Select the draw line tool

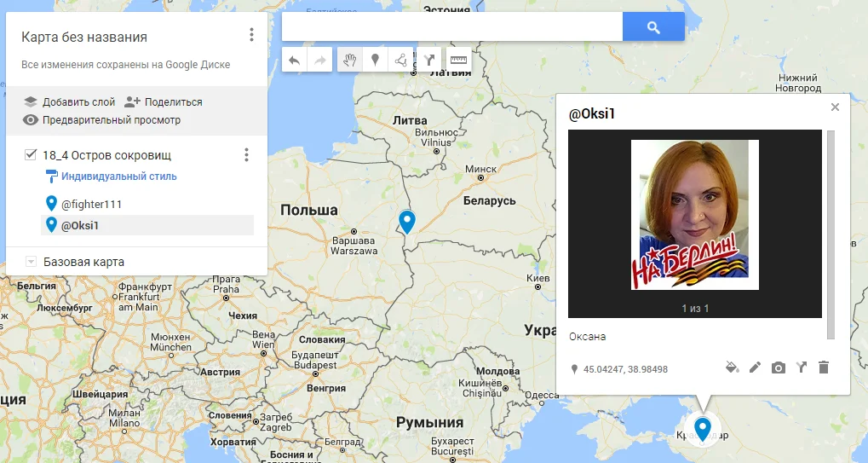click(x=401, y=60)
